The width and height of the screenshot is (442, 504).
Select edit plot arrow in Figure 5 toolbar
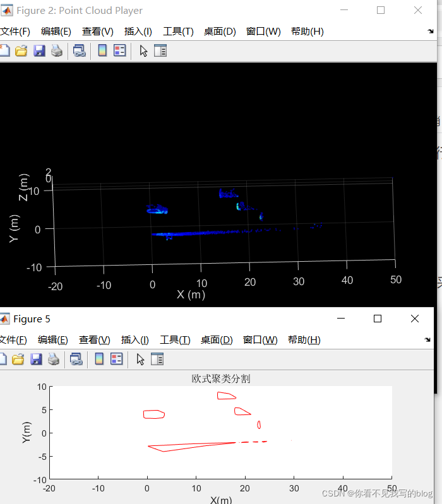coord(140,359)
